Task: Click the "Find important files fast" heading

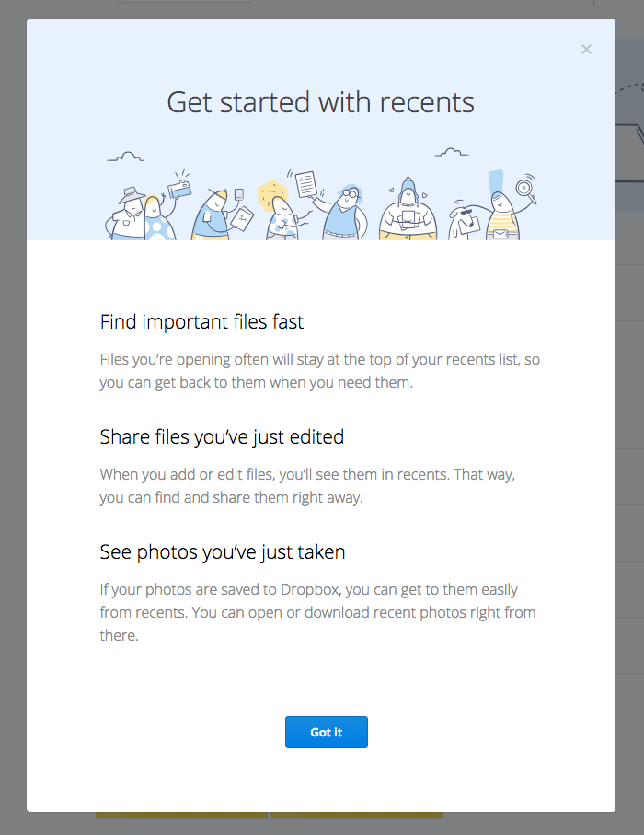Action: coord(201,321)
